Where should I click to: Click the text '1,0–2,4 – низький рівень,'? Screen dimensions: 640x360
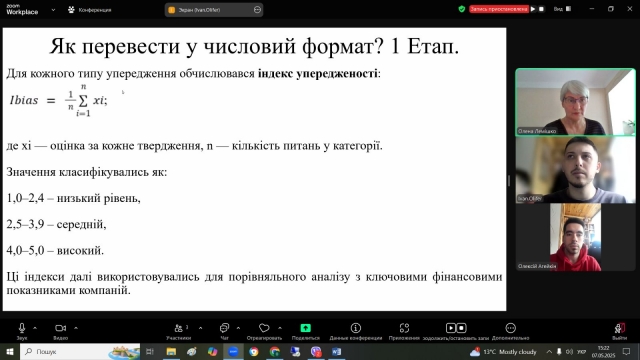(x=73, y=198)
